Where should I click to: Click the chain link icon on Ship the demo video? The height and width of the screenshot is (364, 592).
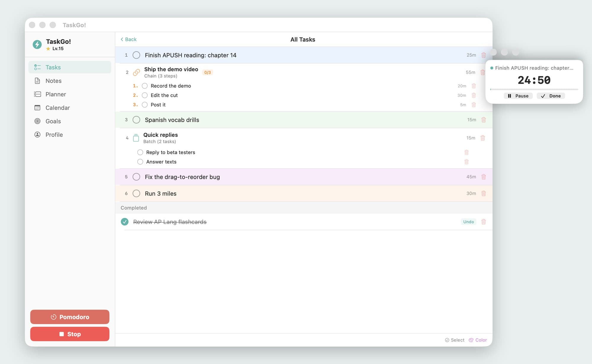[x=136, y=72]
